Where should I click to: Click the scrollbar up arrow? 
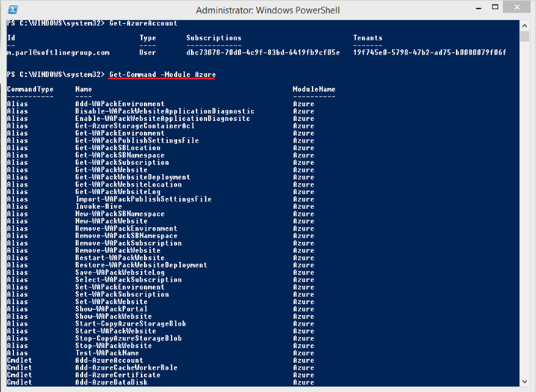coord(525,25)
